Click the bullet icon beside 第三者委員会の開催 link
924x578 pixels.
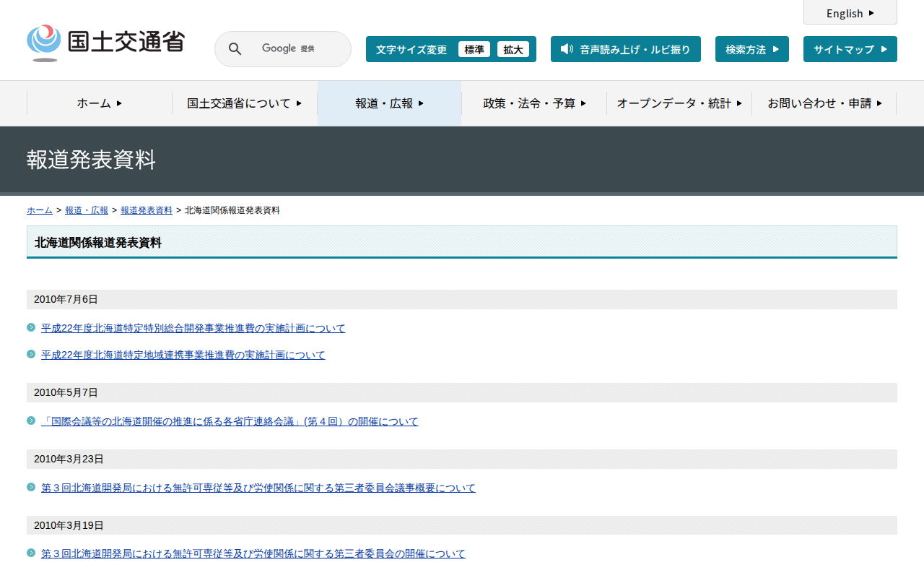tap(31, 553)
